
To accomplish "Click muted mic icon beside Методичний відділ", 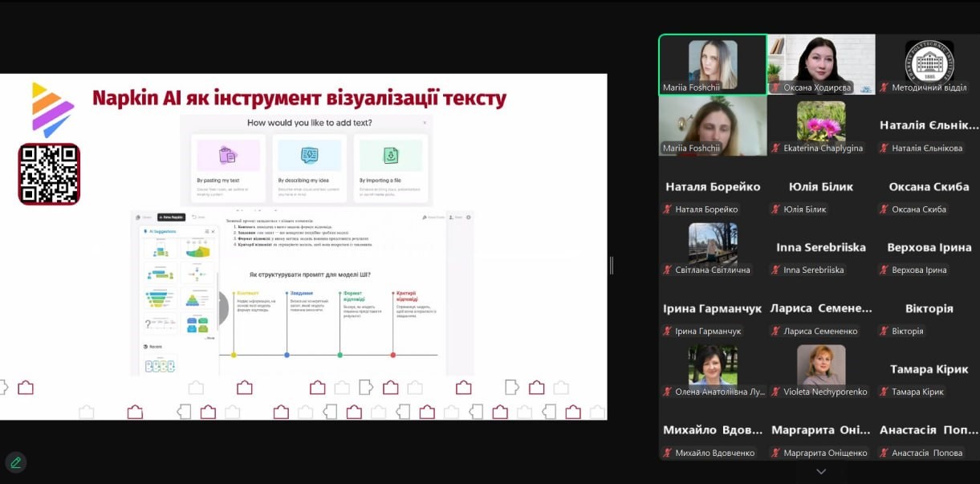I will [884, 87].
